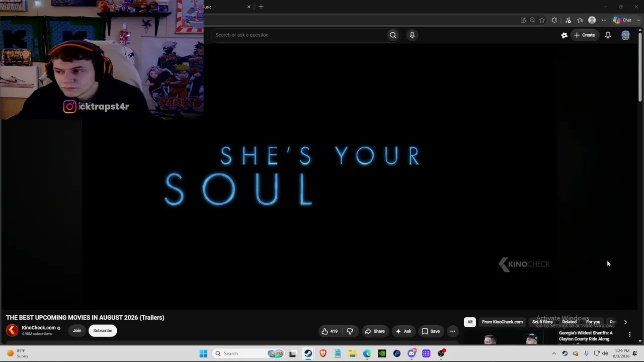Screen dimensions: 644x362
Task: Open the volume control in system tray
Action: click(x=605, y=353)
